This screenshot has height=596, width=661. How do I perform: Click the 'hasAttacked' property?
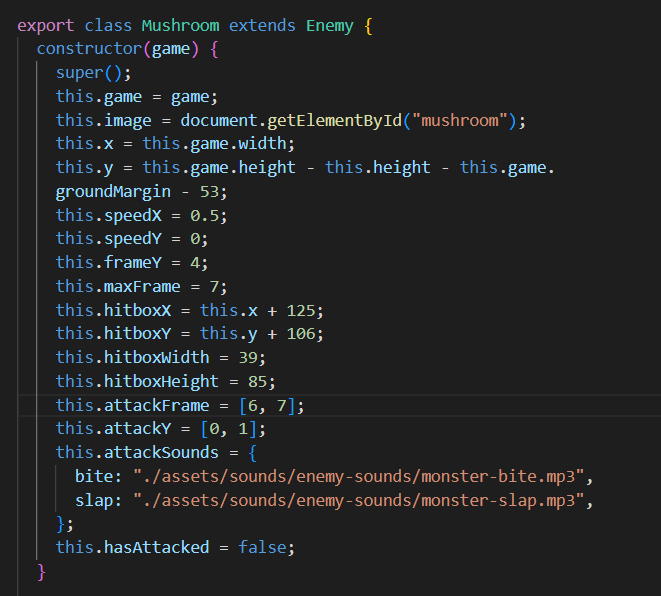tap(156, 548)
